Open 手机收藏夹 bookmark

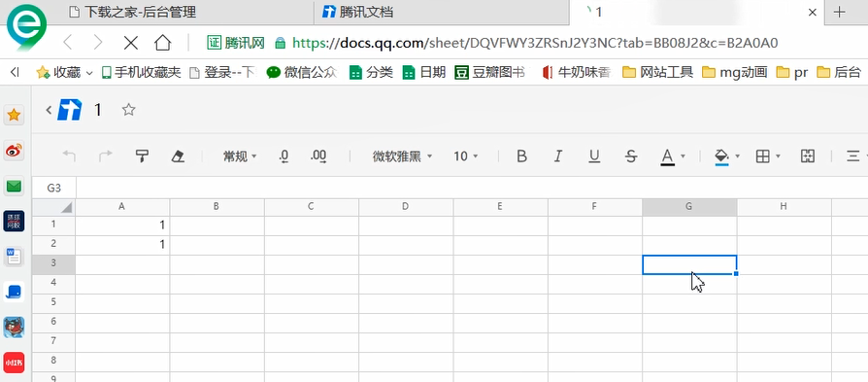coord(142,72)
